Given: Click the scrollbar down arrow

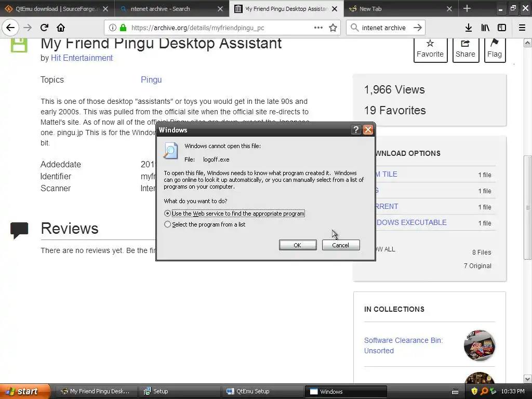Looking at the screenshot, I should coord(528,379).
